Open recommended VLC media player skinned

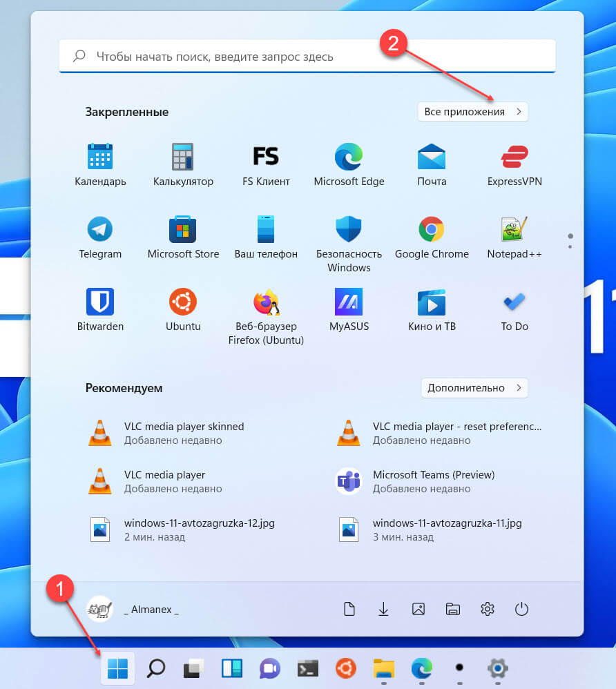[x=167, y=433]
